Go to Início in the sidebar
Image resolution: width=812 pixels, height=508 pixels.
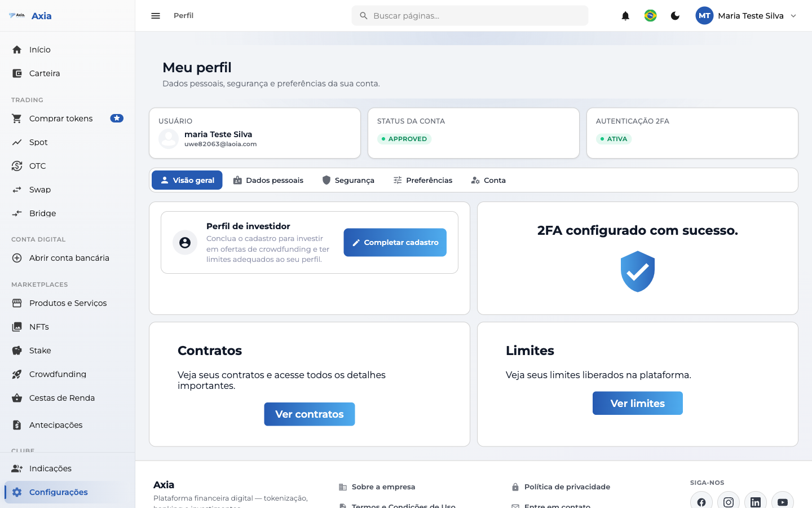[68, 50]
